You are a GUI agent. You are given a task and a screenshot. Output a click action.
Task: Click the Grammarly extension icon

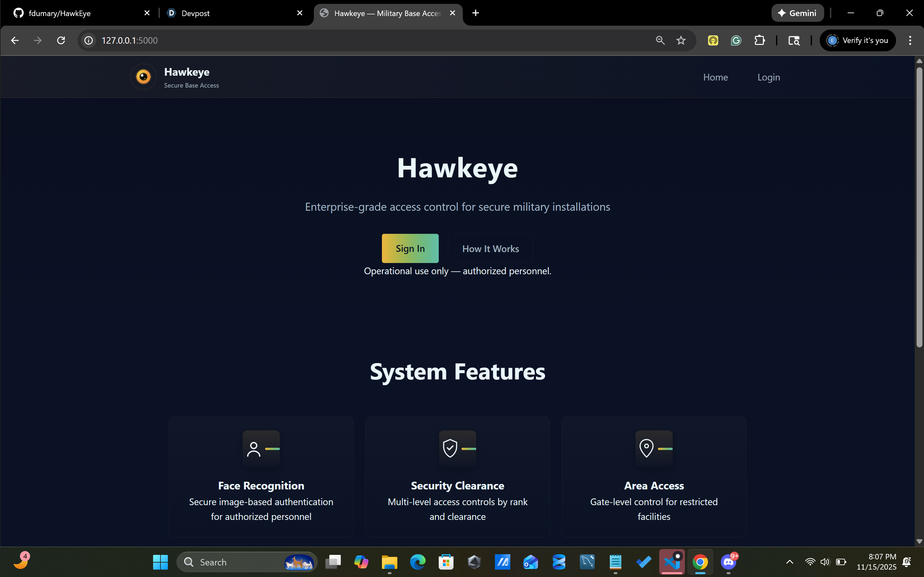click(736, 40)
